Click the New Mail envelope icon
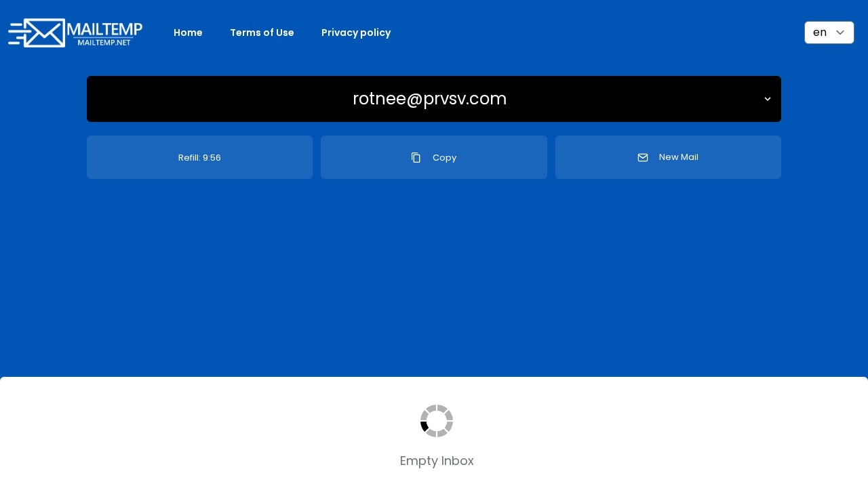 643,157
